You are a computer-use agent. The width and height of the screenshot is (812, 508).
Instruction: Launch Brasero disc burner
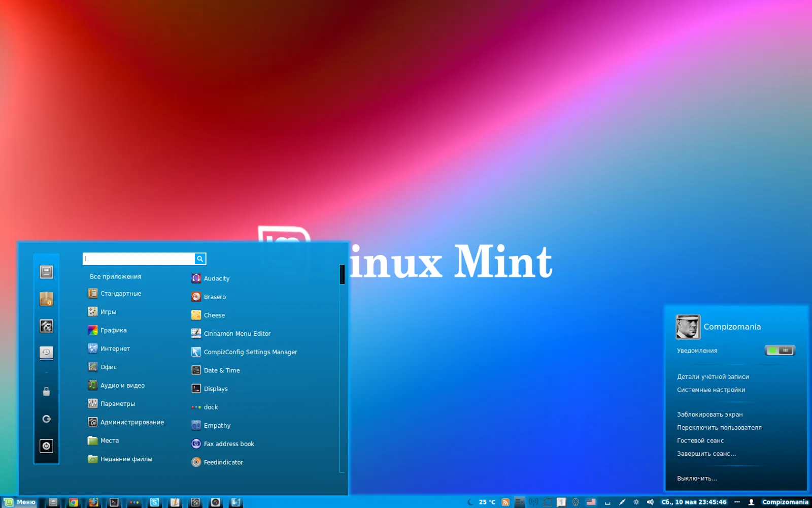[209, 297]
